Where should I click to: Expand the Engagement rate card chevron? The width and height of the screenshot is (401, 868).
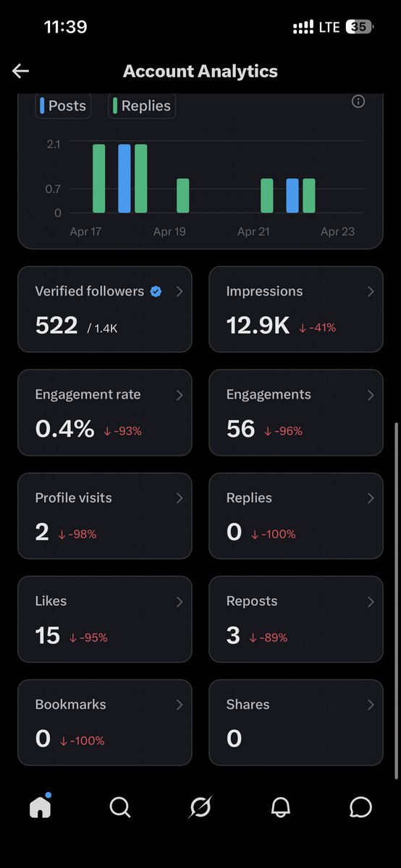[x=180, y=395]
